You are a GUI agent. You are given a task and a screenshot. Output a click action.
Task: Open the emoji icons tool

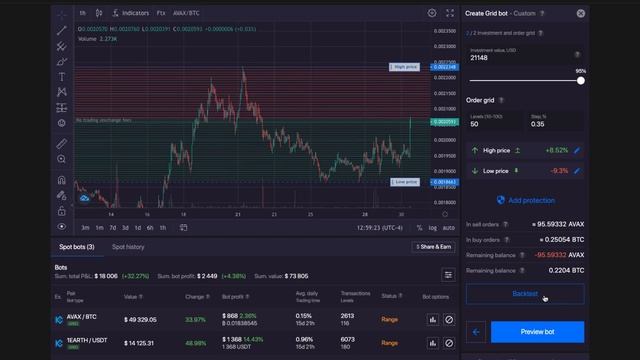[62, 123]
